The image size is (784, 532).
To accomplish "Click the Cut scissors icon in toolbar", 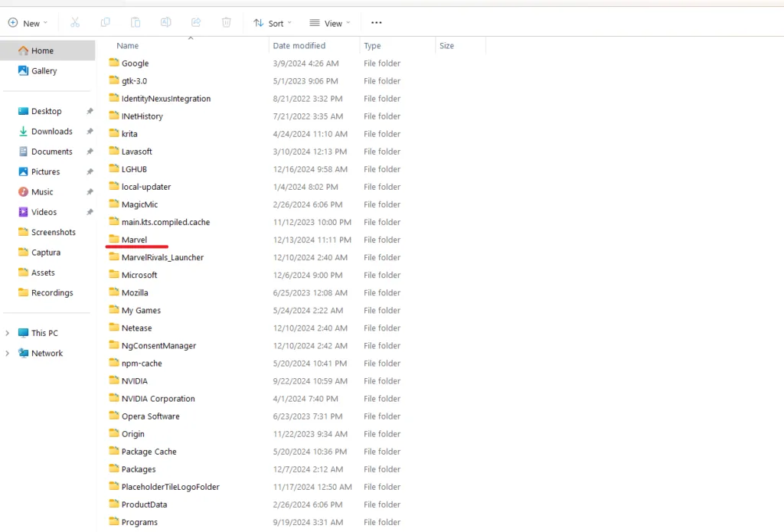I will [75, 22].
